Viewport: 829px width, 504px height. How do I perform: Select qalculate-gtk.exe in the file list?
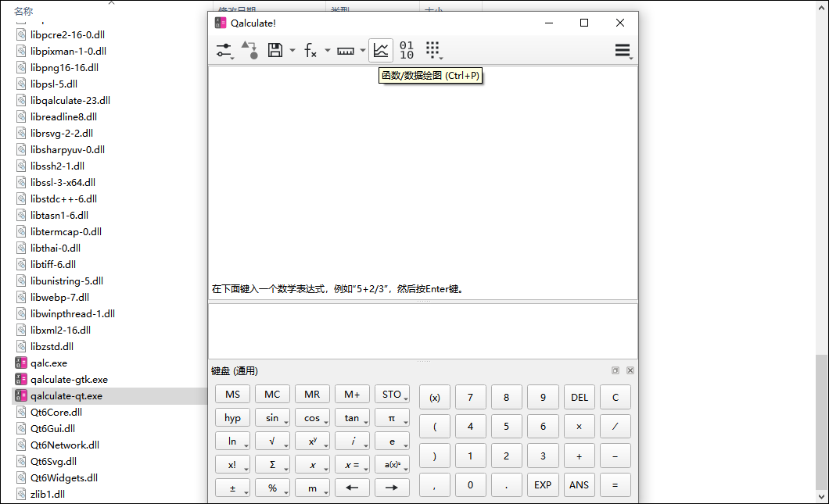69,379
